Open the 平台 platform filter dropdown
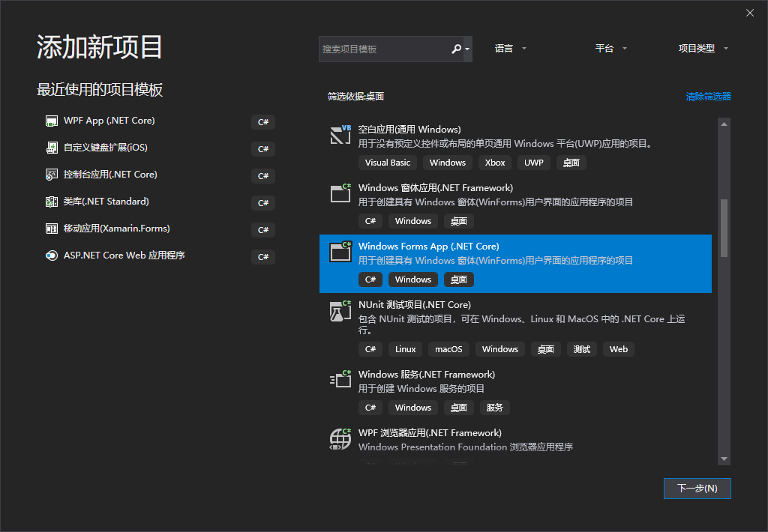Screen dimensions: 768x532 tap(610, 48)
